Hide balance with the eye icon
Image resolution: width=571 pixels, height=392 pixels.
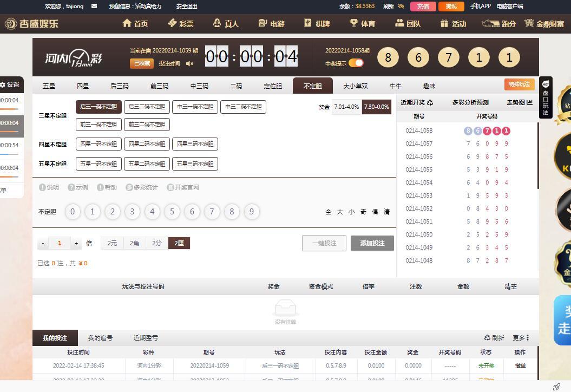click(401, 6)
